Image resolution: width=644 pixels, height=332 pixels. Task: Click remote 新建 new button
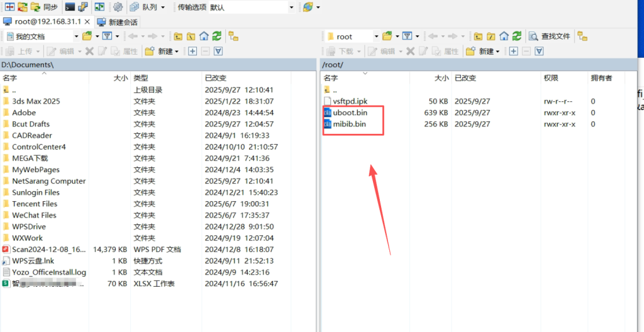(x=483, y=52)
